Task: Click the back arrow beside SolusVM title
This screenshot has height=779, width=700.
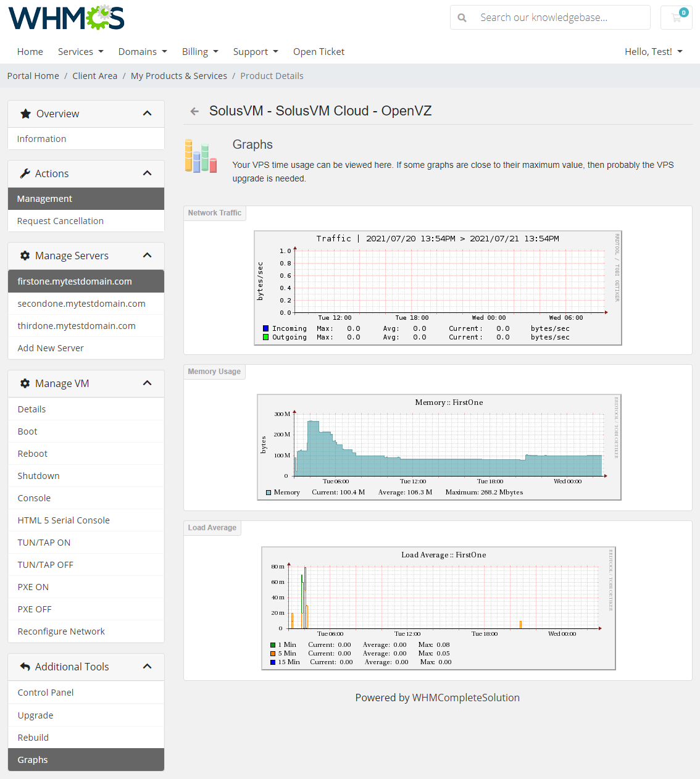Action: pos(194,111)
